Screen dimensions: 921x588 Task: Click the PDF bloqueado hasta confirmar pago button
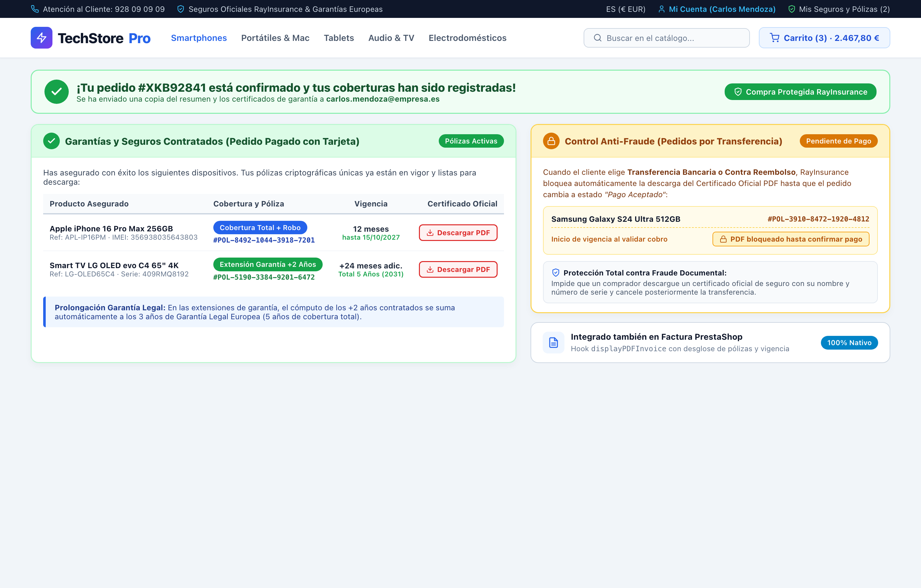pyautogui.click(x=791, y=239)
